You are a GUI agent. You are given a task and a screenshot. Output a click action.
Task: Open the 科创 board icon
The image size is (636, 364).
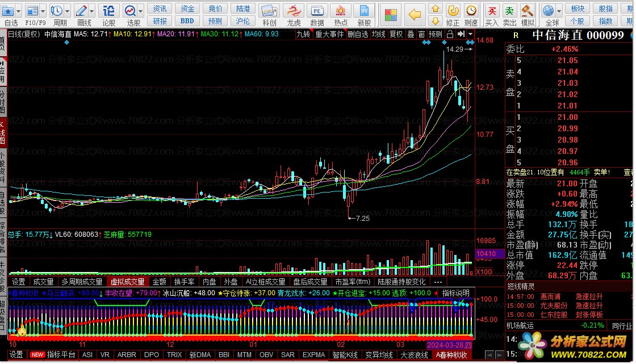pos(269,11)
